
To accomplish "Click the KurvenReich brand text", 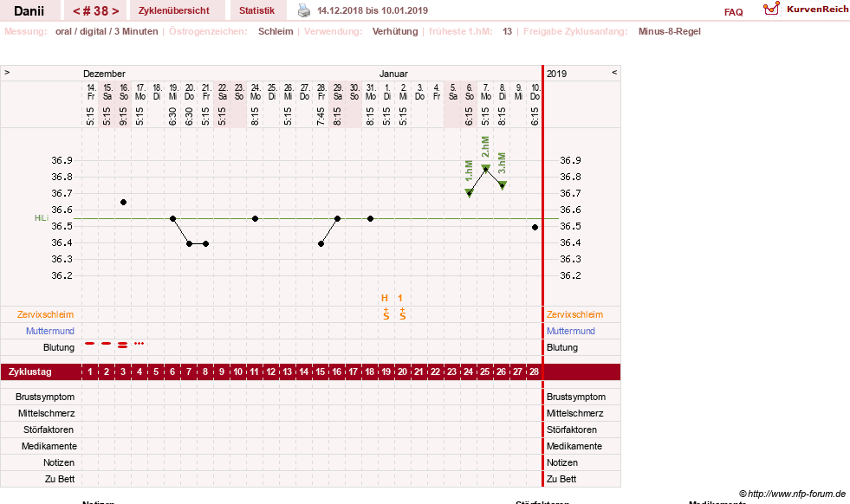I will point(817,10).
